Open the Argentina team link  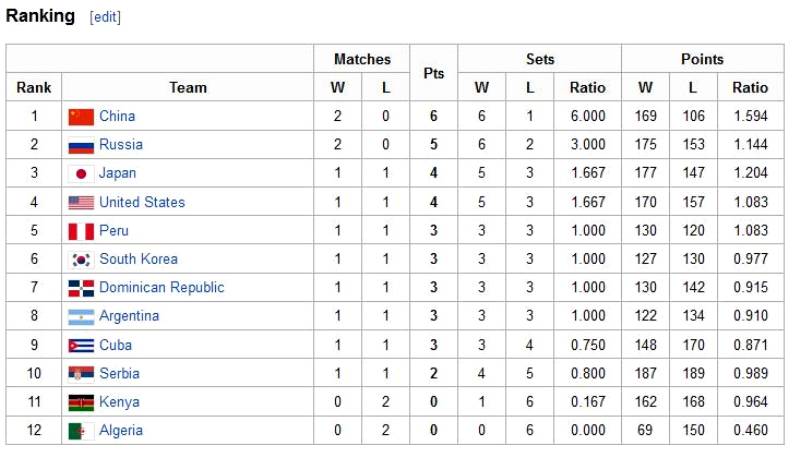[129, 316]
